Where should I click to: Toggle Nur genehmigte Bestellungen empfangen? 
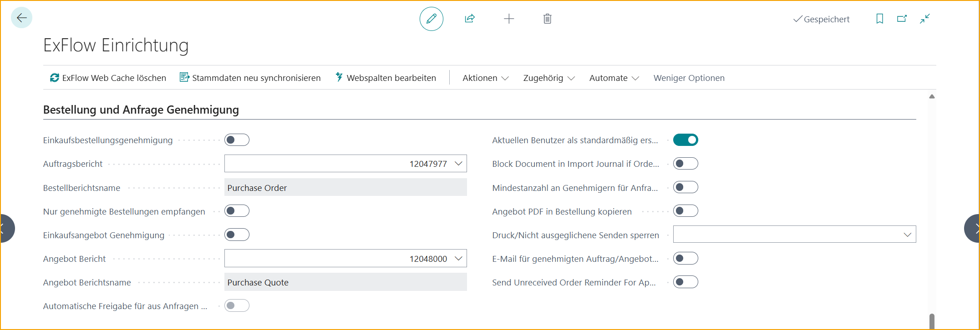237,210
